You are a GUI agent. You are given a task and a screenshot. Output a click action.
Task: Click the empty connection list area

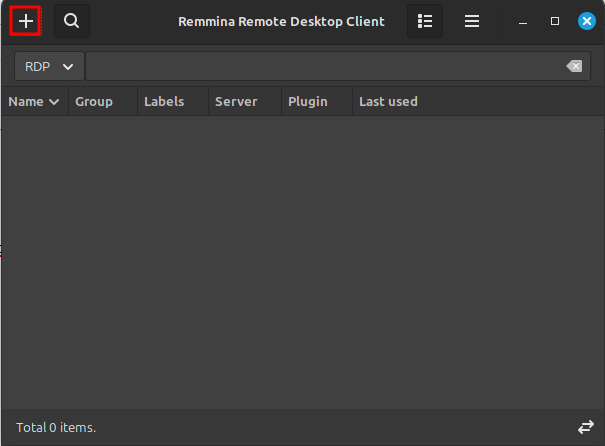click(300, 260)
